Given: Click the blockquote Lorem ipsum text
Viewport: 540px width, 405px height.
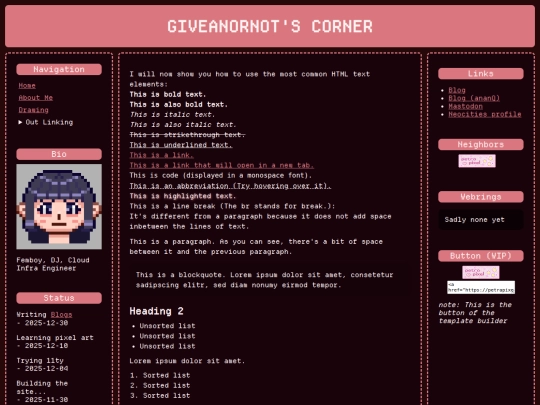Looking at the screenshot, I should [x=264, y=280].
